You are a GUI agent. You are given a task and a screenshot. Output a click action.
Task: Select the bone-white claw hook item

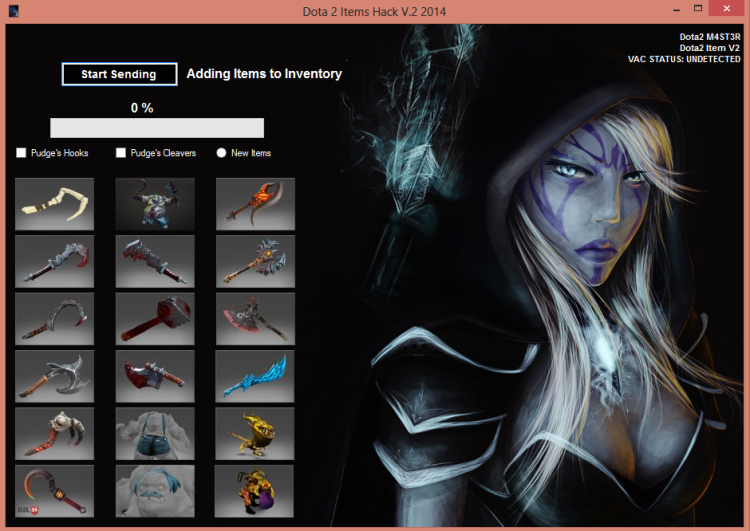click(55, 204)
